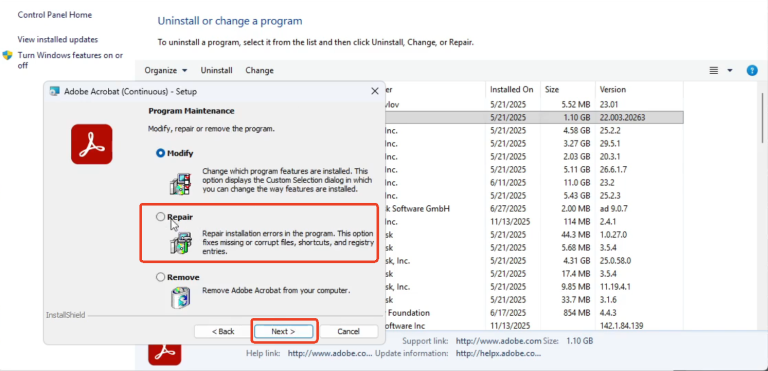Click the Windows features shield icon
This screenshot has width=768, height=371.
pyautogui.click(x=7, y=55)
